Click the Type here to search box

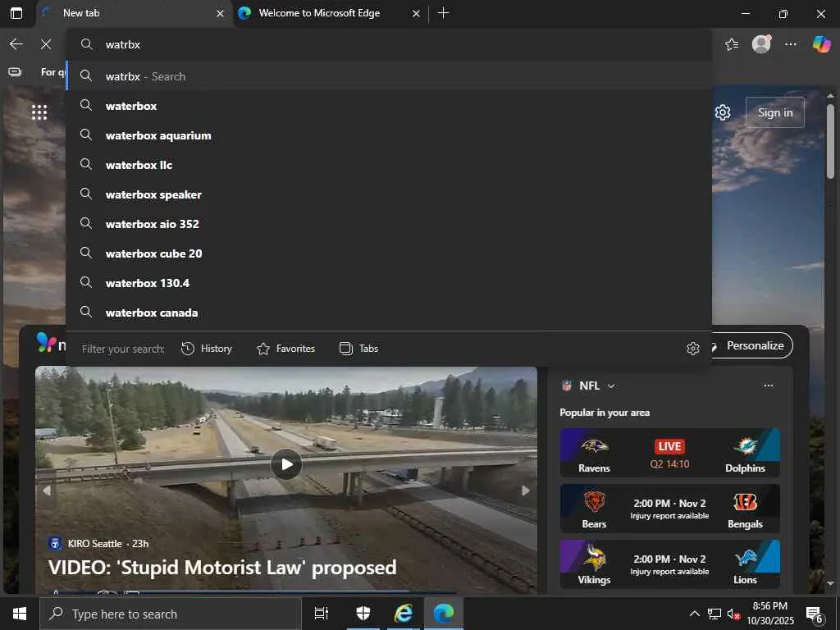pos(171,614)
